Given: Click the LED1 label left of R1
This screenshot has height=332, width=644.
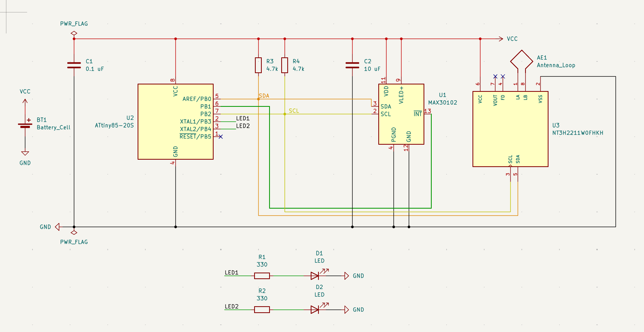Looking at the screenshot, I should (232, 273).
